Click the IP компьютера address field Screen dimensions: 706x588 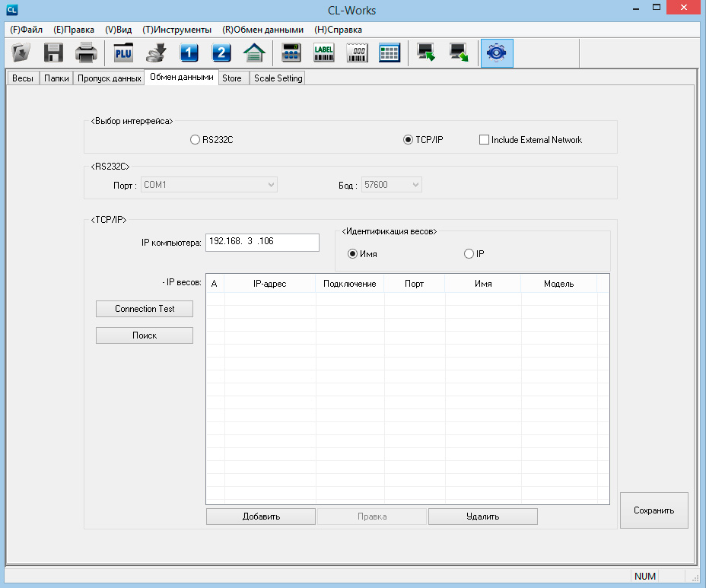point(262,242)
